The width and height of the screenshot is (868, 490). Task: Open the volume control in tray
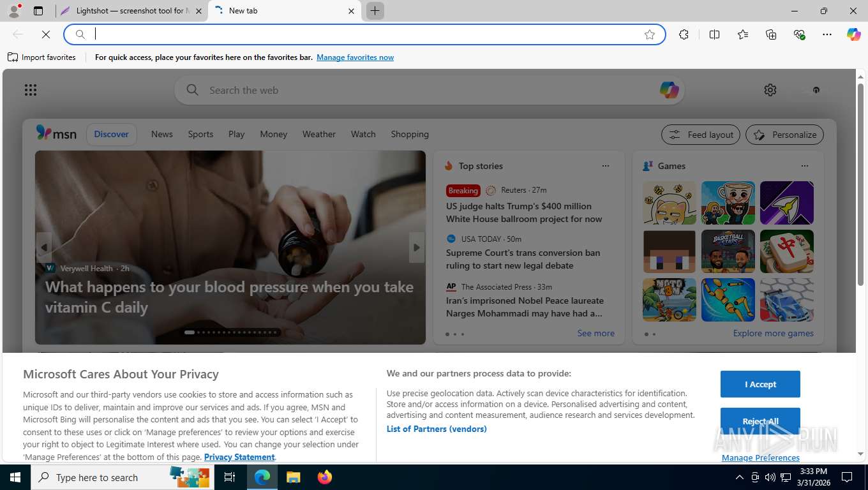click(x=770, y=477)
